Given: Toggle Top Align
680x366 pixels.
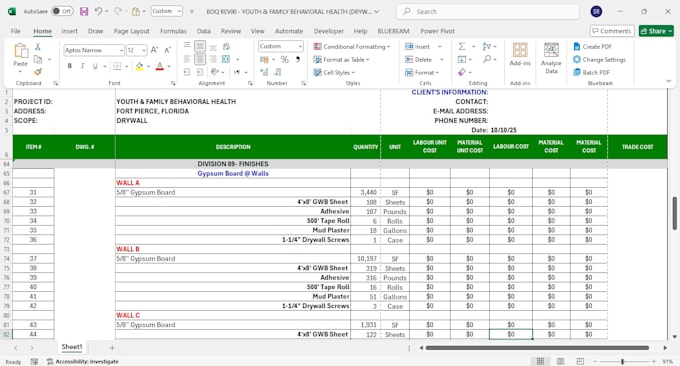Looking at the screenshot, I should click(187, 46).
